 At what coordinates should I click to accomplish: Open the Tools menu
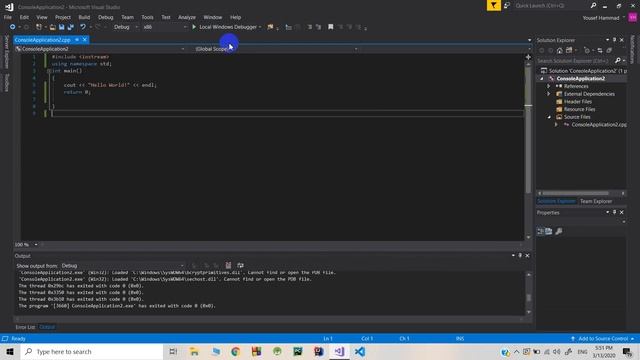point(147,17)
